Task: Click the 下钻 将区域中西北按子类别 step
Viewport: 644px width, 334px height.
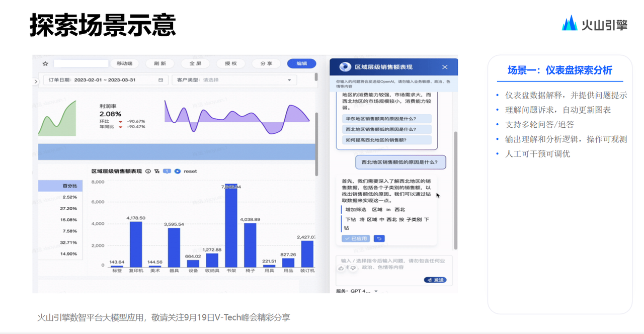Action: (x=386, y=224)
